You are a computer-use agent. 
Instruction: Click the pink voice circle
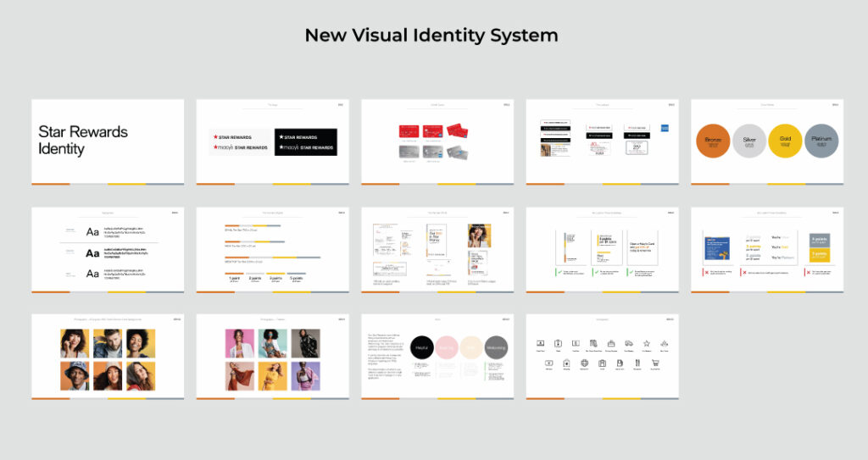click(x=446, y=347)
